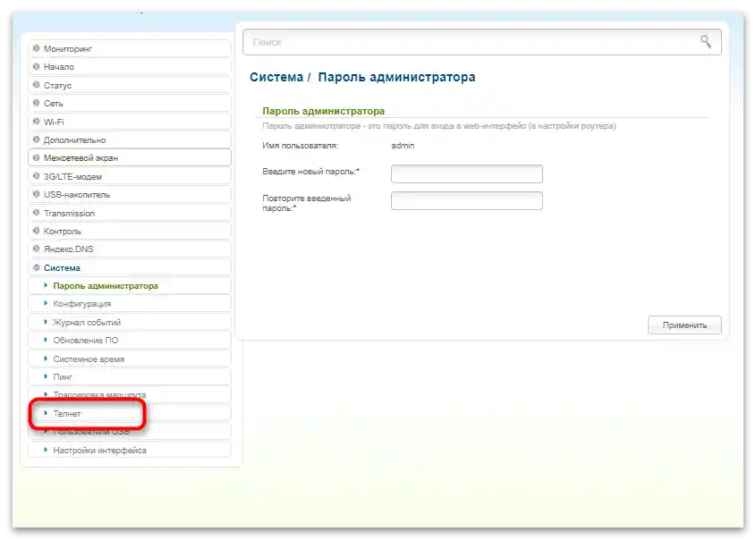
Task: Click the Пароль администратора section heading
Action: [x=324, y=111]
